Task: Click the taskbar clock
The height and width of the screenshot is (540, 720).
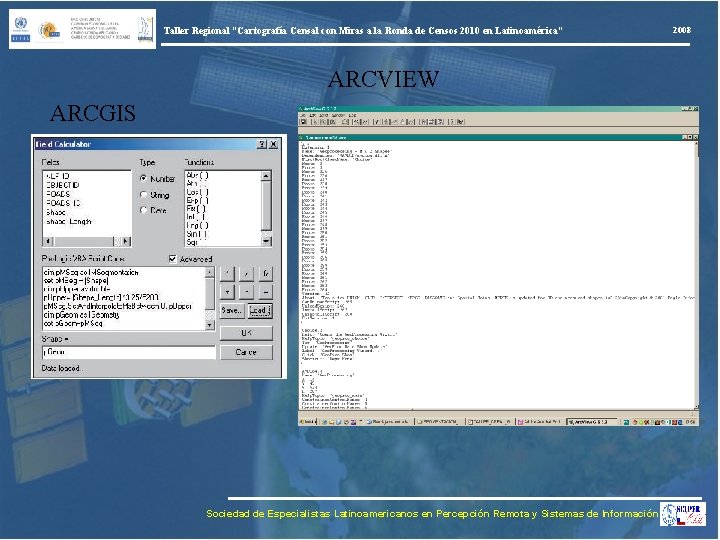Action: point(690,422)
